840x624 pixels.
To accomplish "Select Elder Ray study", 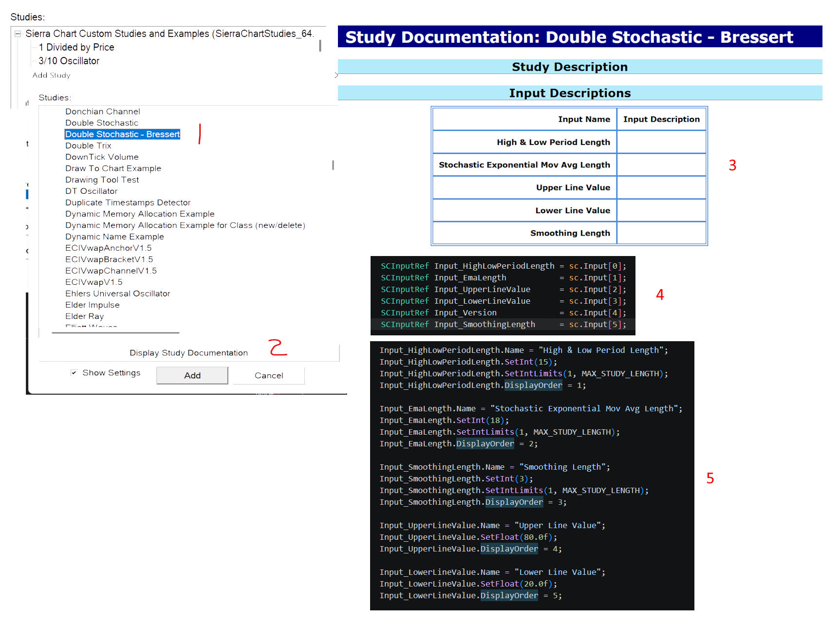I will (85, 316).
